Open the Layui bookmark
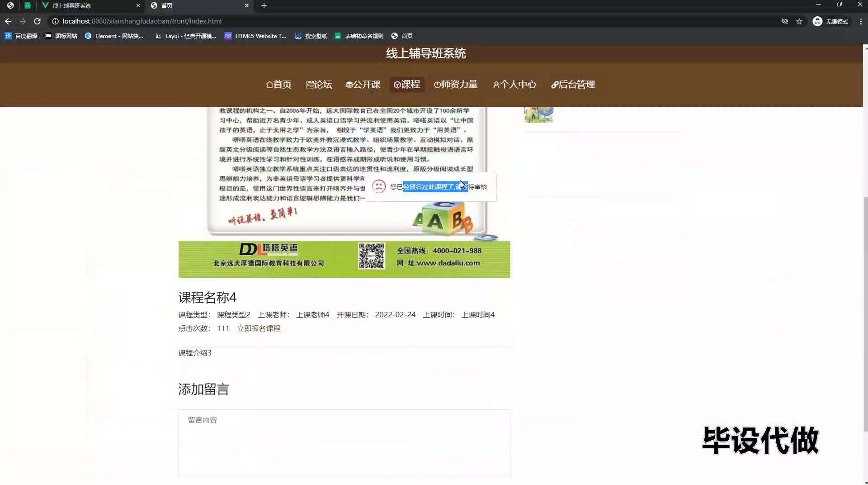The height and width of the screenshot is (485, 868). point(185,36)
